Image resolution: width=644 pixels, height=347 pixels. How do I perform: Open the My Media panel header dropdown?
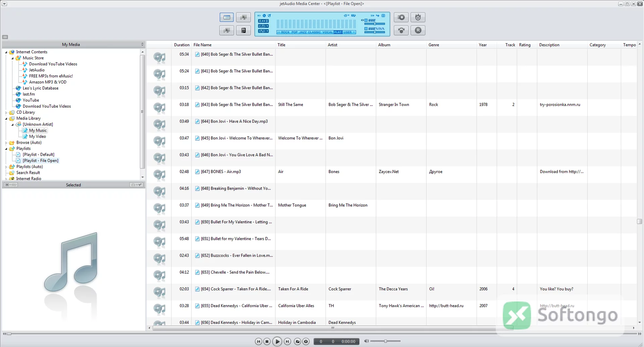point(142,44)
